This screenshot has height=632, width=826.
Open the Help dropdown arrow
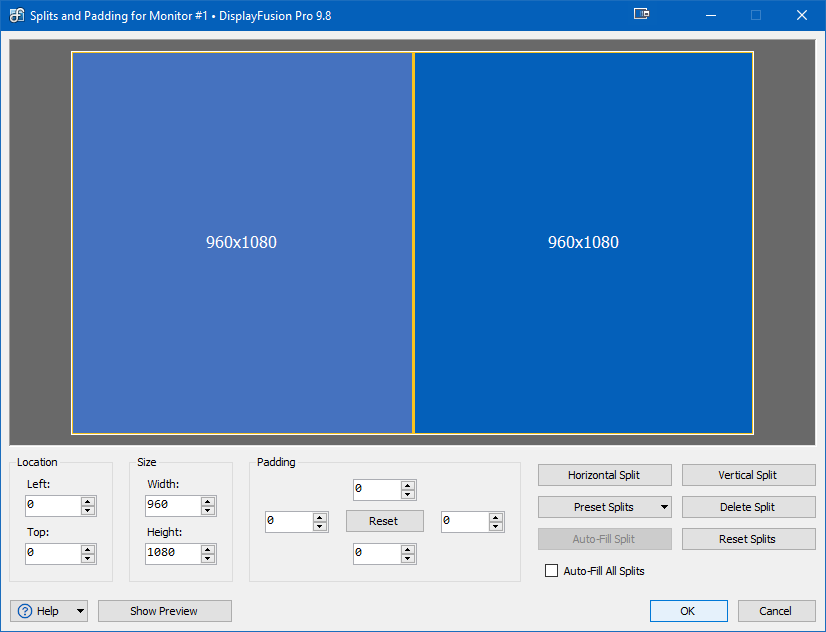(79, 611)
